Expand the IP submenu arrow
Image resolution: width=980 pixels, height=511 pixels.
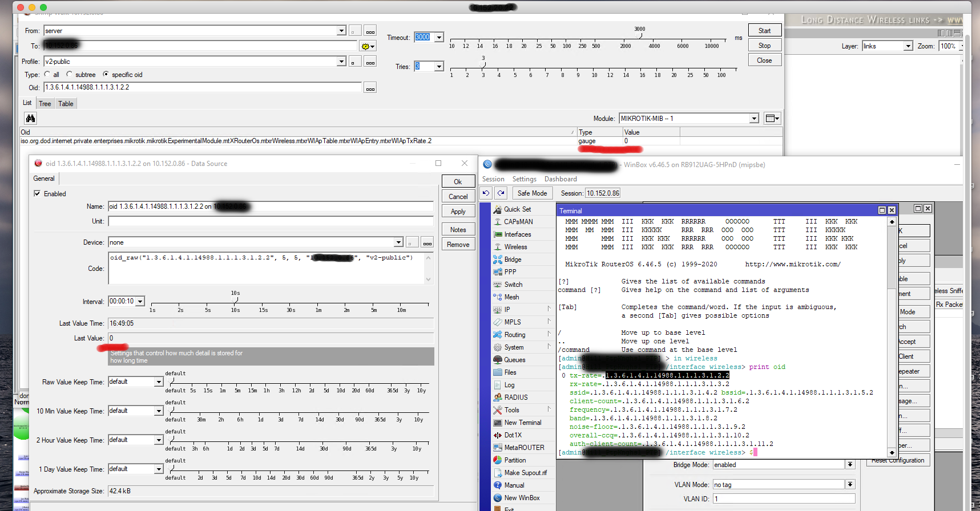coord(549,309)
